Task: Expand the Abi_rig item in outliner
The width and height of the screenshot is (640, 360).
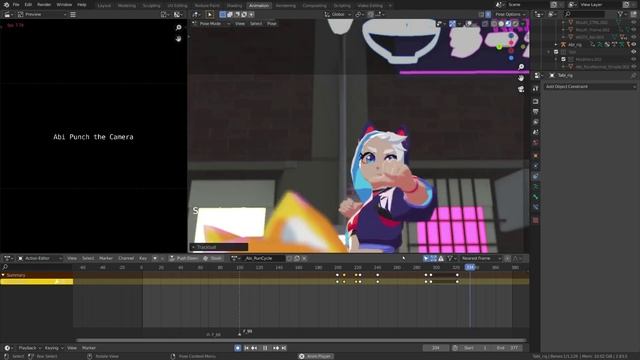Action: 556,44
